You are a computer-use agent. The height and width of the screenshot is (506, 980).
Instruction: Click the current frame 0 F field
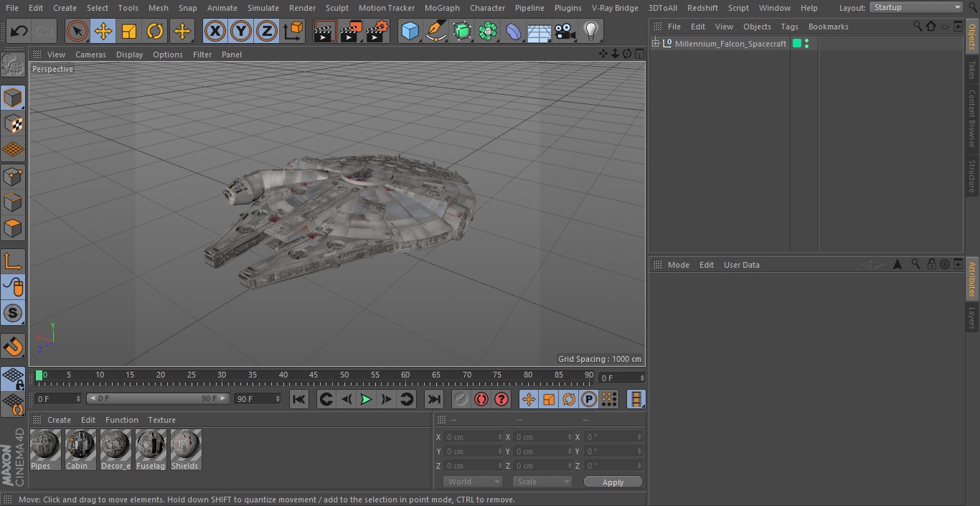pos(622,378)
